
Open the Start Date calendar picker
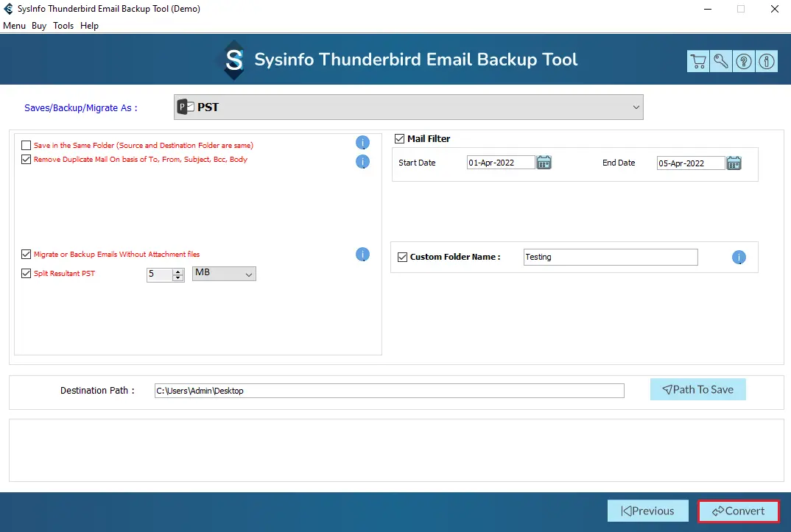pyautogui.click(x=544, y=163)
